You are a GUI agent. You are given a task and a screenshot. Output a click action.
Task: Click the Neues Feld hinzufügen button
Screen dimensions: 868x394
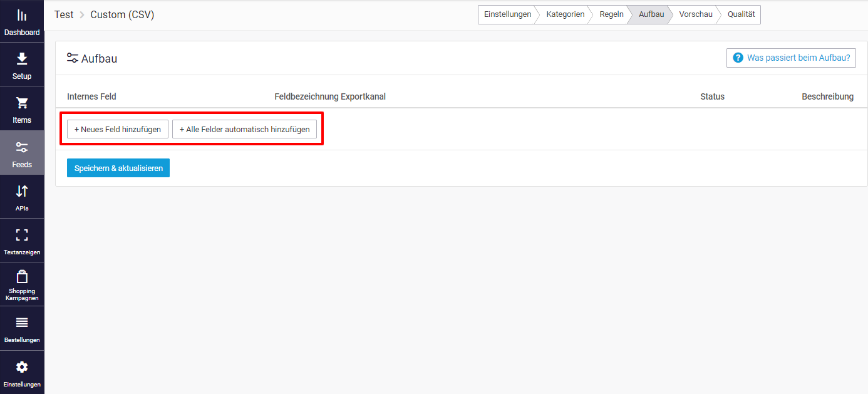117,129
